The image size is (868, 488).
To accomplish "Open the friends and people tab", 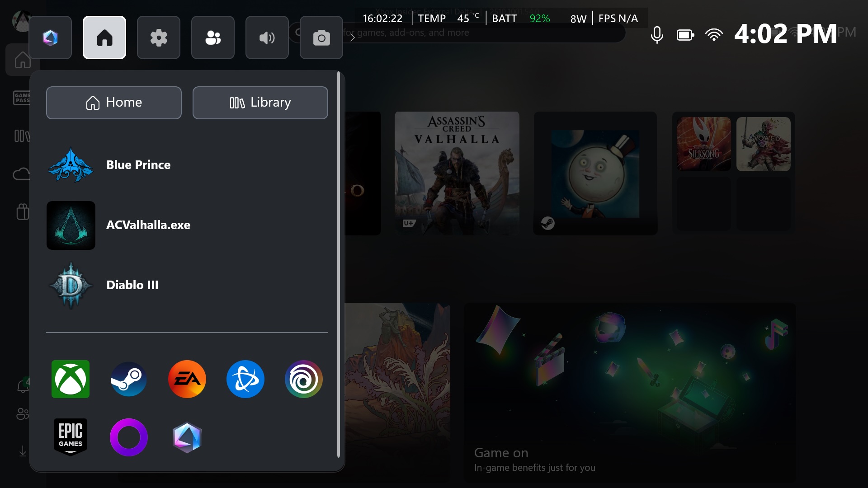I will point(213,38).
